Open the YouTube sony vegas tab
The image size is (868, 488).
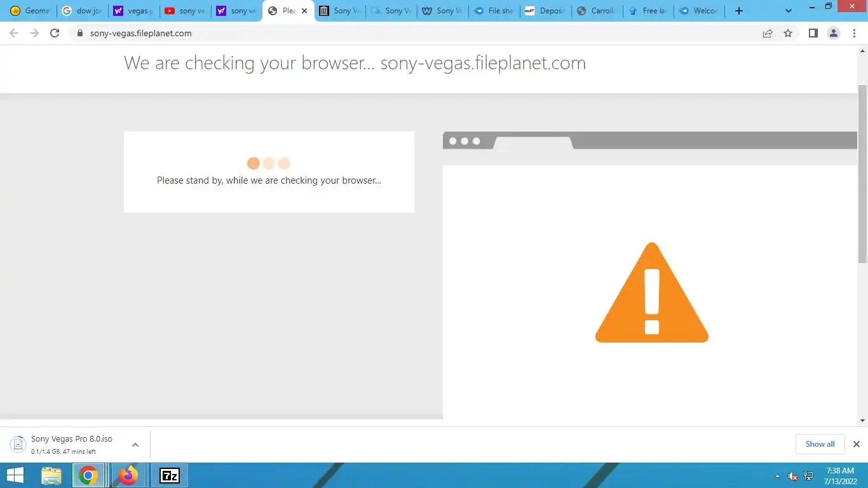184,11
